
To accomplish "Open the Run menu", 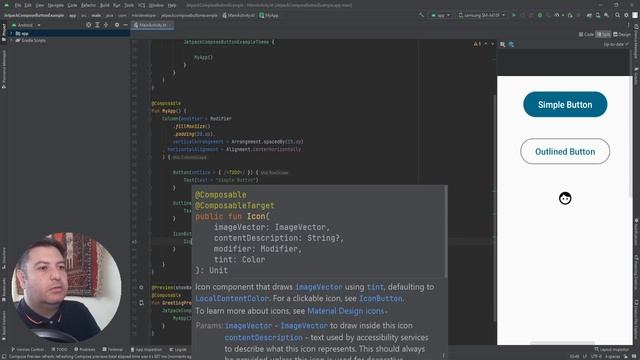I will (116, 5).
